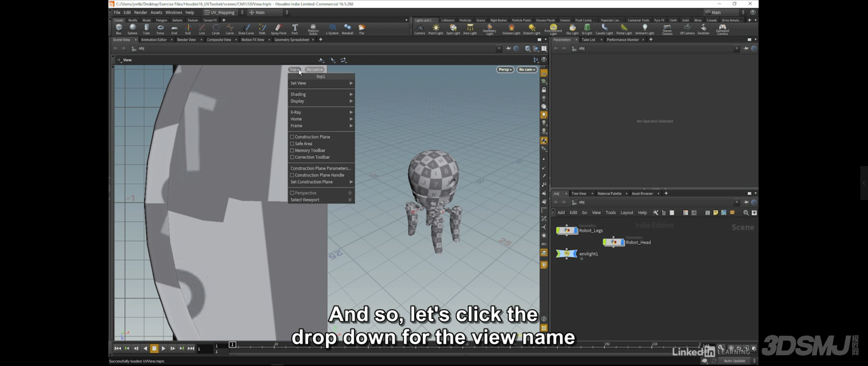Select the Spray Paint shelf tool
Image resolution: width=868 pixels, height=366 pixels.
[x=278, y=29]
